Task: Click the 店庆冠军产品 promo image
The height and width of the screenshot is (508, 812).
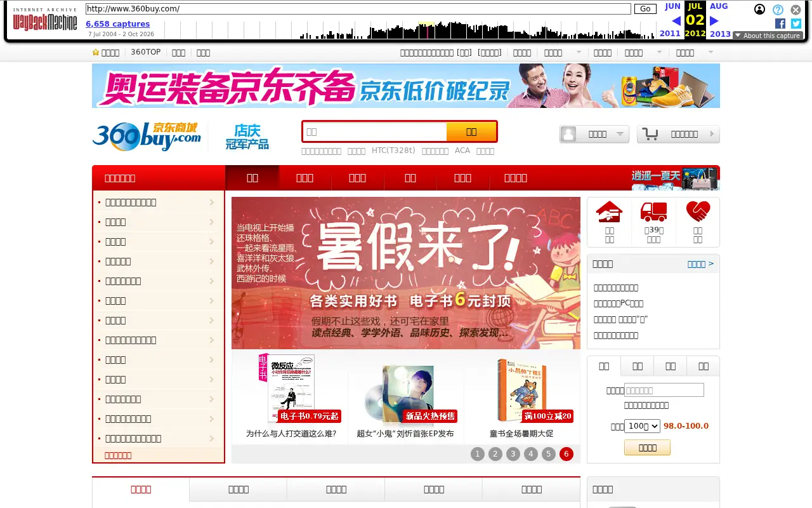Action: (x=247, y=137)
